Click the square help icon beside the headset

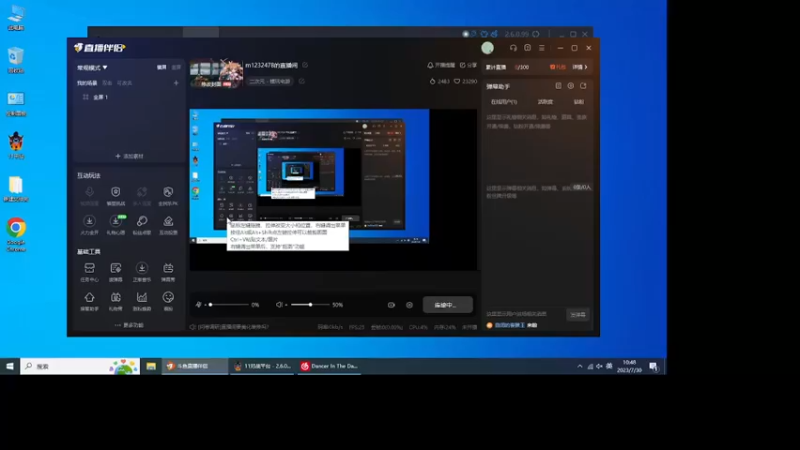[528, 48]
